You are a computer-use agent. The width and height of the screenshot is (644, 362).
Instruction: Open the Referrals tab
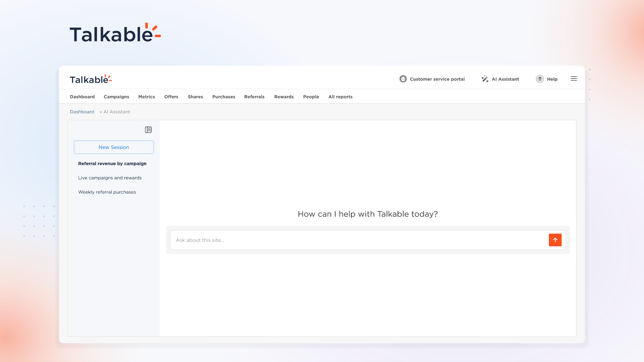point(255,97)
